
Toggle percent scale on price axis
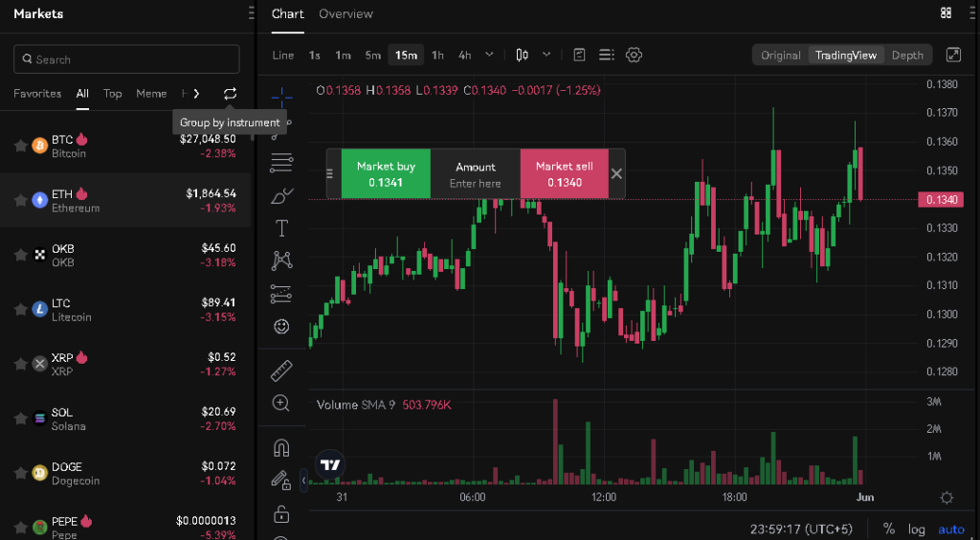(x=889, y=529)
